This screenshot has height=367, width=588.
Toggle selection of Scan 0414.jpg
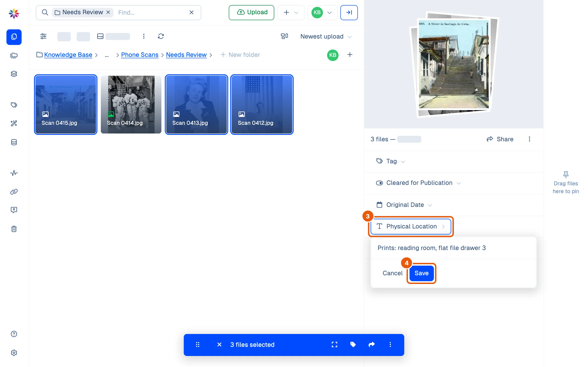tap(131, 104)
